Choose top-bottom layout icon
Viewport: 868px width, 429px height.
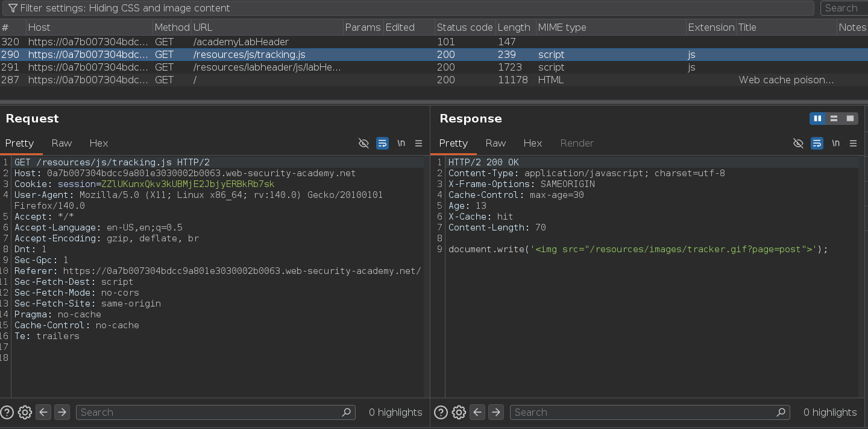[834, 118]
